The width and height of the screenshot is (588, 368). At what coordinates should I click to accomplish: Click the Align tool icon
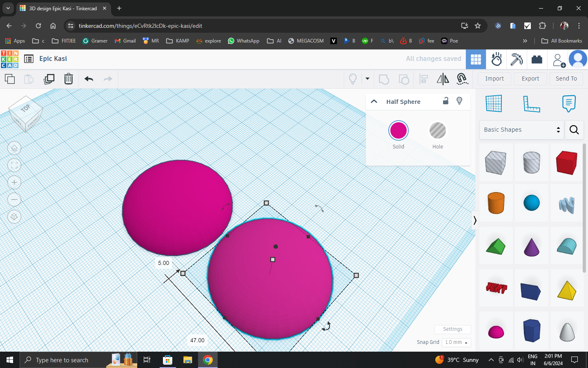pos(423,79)
